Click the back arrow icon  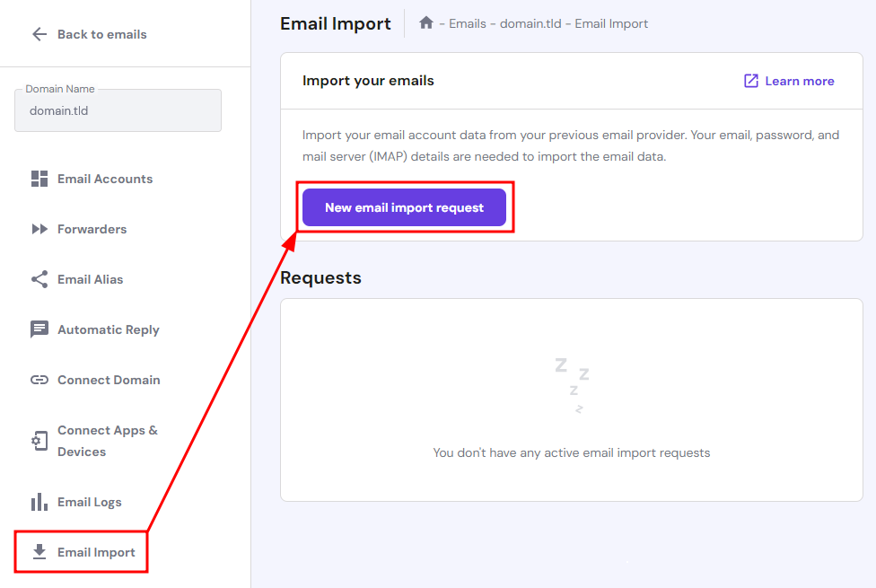click(x=39, y=34)
